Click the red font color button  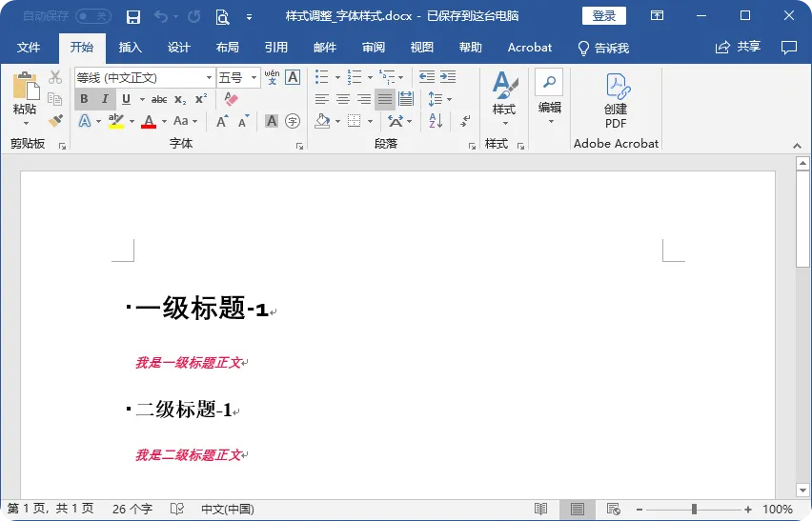pyautogui.click(x=149, y=121)
